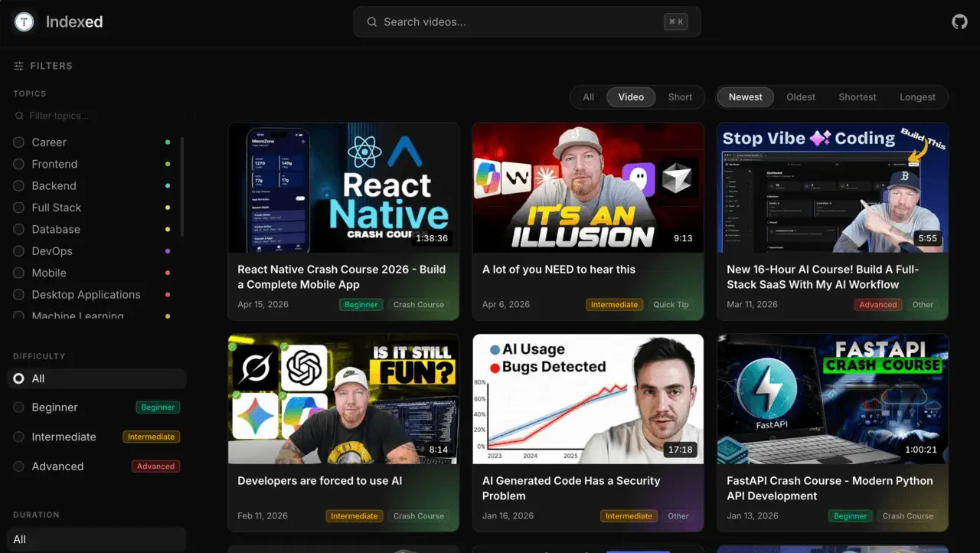Click the AI Usage Bugs Detected thumbnail
This screenshot has height=553, width=980.
588,398
